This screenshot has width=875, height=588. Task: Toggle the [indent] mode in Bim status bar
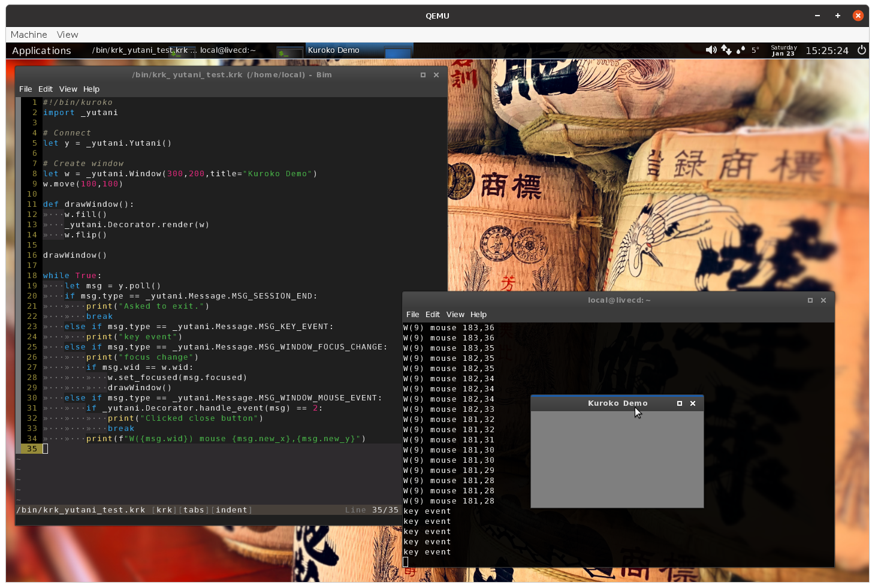point(231,509)
